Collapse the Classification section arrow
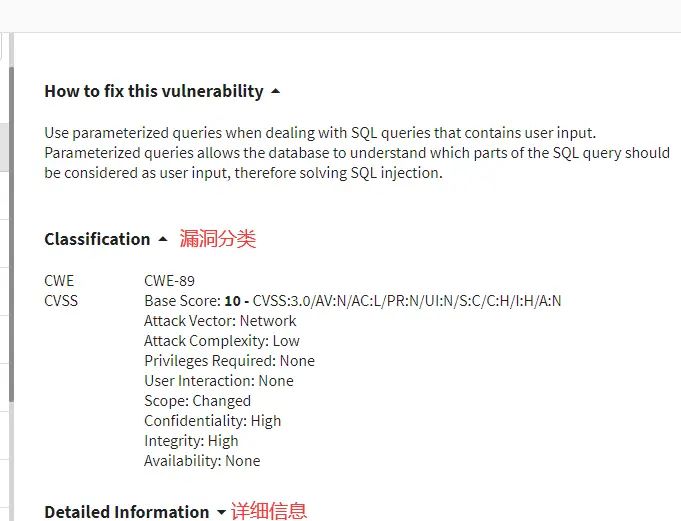The image size is (681, 521). click(162, 240)
